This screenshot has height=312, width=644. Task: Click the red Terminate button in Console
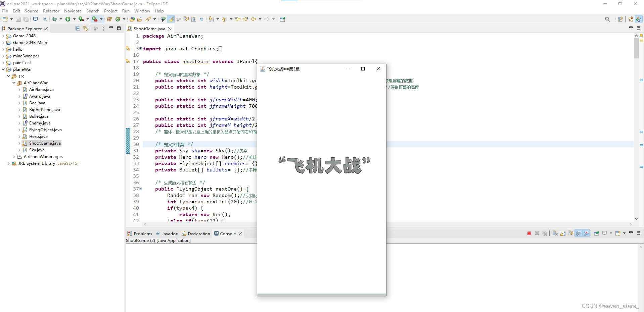529,233
